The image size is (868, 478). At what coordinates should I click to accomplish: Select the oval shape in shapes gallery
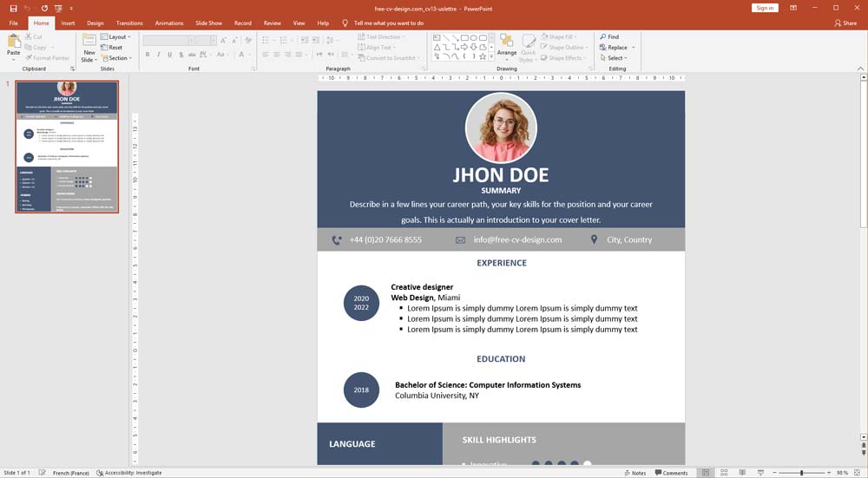(x=473, y=37)
